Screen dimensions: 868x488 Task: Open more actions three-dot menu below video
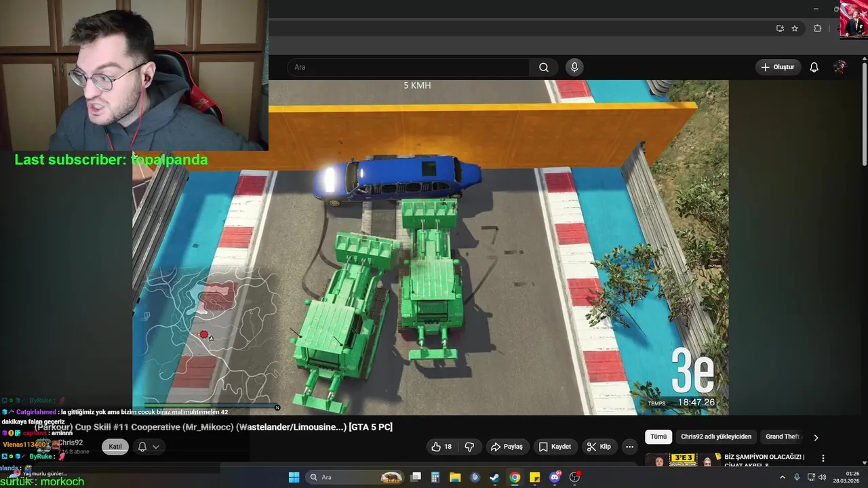(x=630, y=447)
